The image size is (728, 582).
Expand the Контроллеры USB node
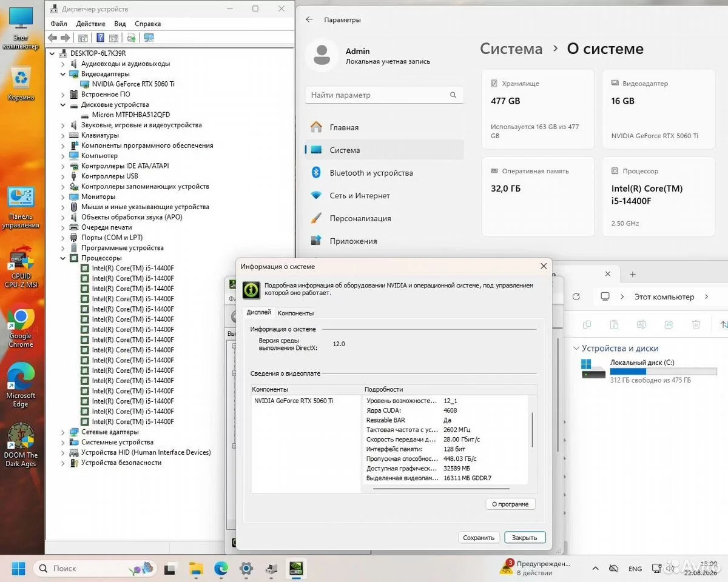[63, 176]
